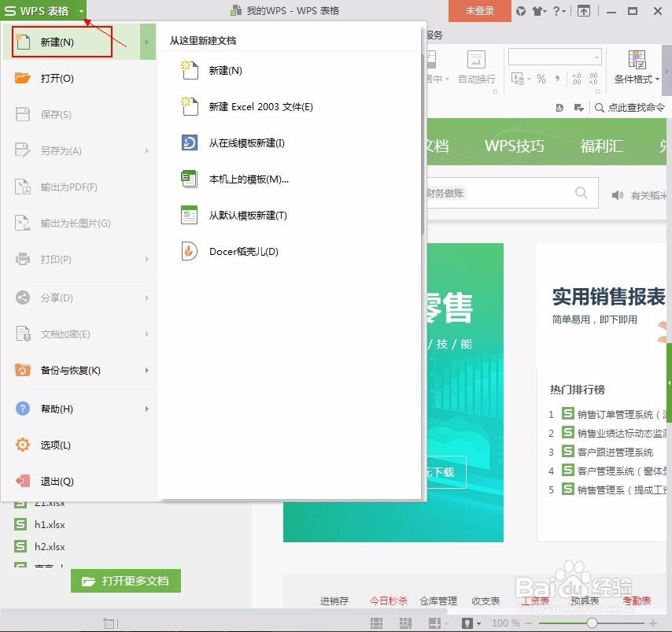
Task: Click the decrease decimal places icon
Action: 593,79
